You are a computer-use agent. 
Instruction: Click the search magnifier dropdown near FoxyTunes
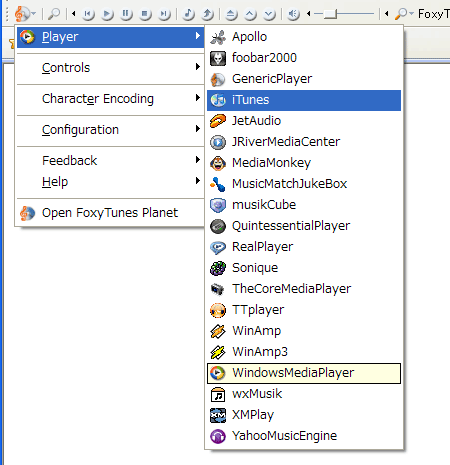pyautogui.click(x=404, y=14)
